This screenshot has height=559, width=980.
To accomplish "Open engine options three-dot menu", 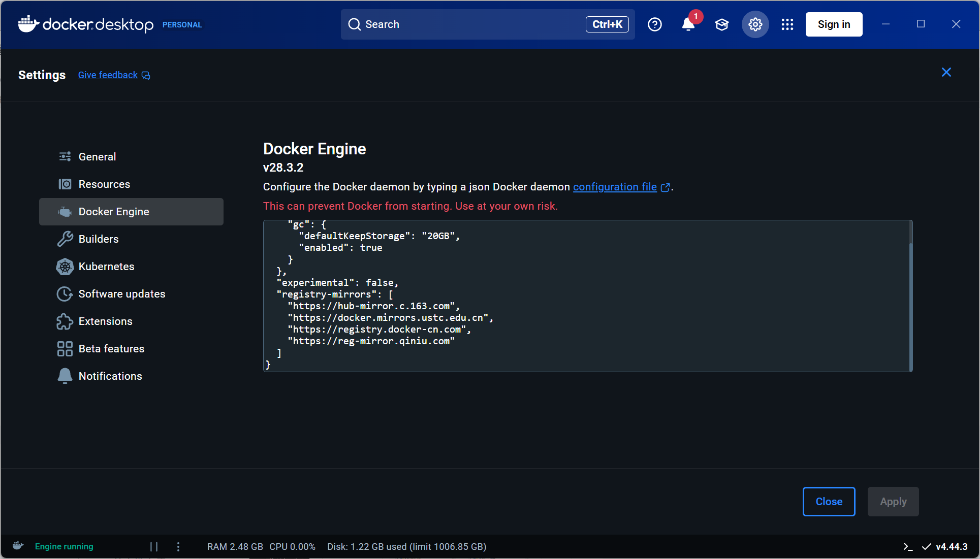I will pos(178,547).
